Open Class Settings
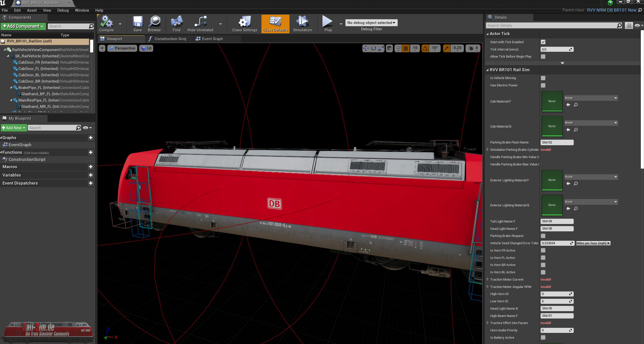The image size is (644, 344). (x=245, y=24)
